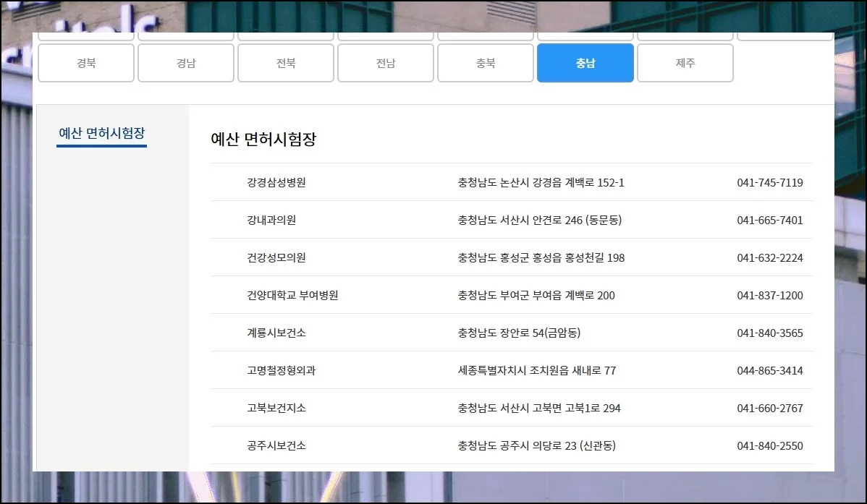Viewport: 867px width, 504px height.
Task: Click the 044-865-3414 phone number
Action: pyautogui.click(x=770, y=371)
